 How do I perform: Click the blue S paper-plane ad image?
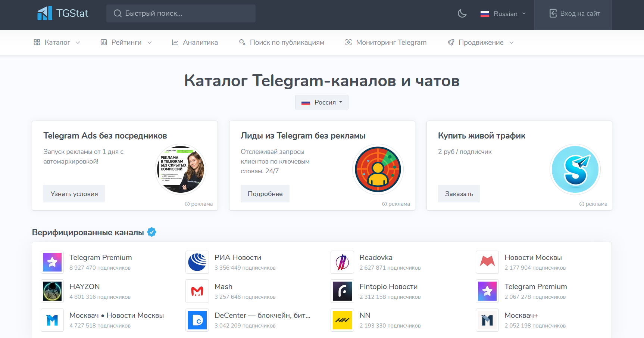pos(575,169)
